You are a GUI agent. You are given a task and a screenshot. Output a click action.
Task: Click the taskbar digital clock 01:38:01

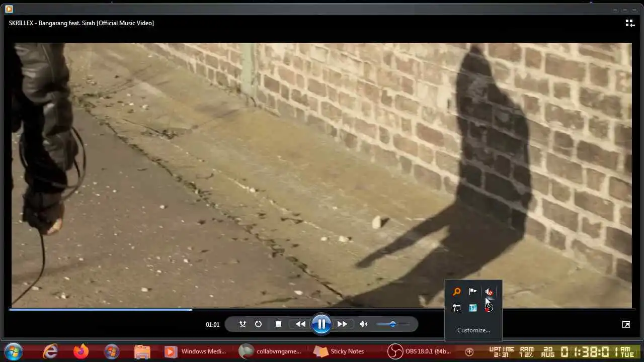[x=589, y=351]
